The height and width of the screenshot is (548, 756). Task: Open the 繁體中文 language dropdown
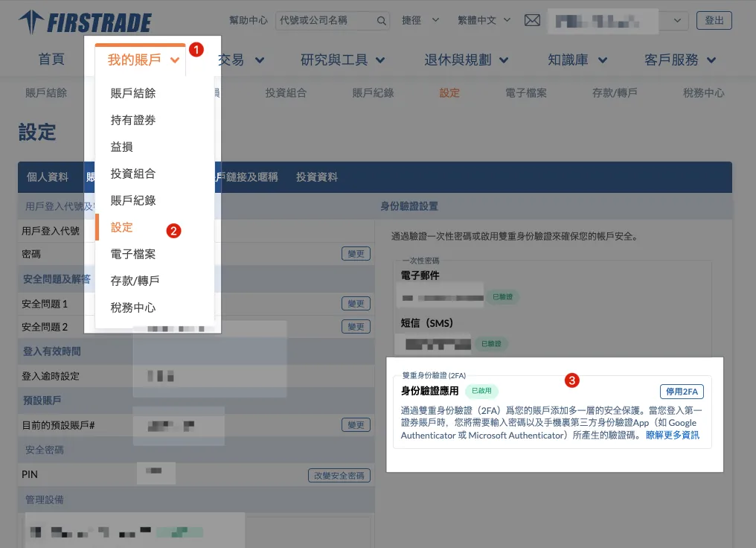(x=483, y=21)
